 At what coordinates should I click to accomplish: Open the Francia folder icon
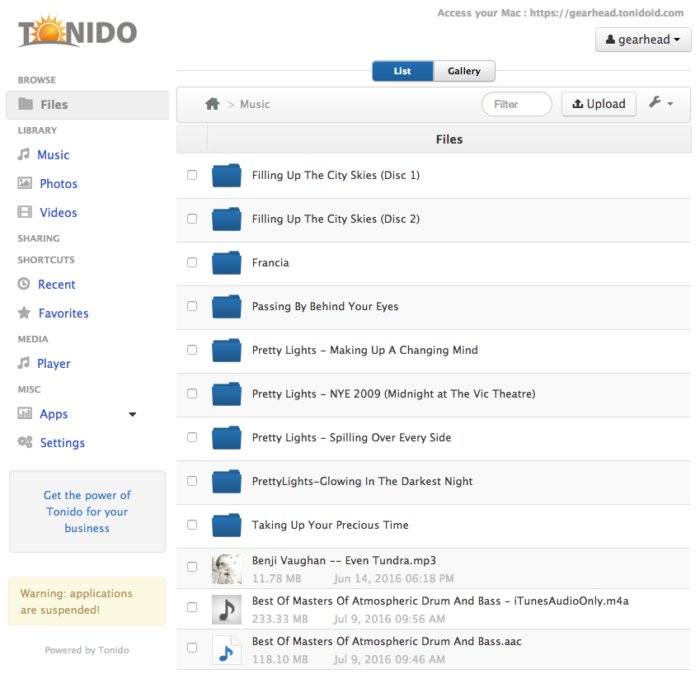pos(227,263)
